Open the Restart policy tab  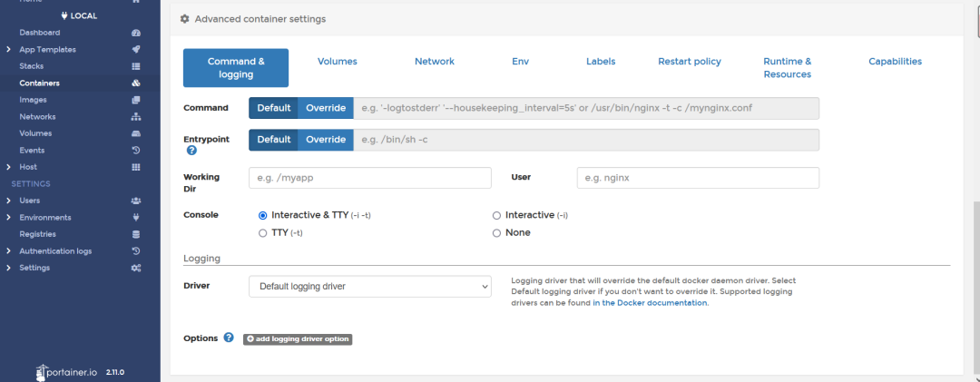point(689,62)
